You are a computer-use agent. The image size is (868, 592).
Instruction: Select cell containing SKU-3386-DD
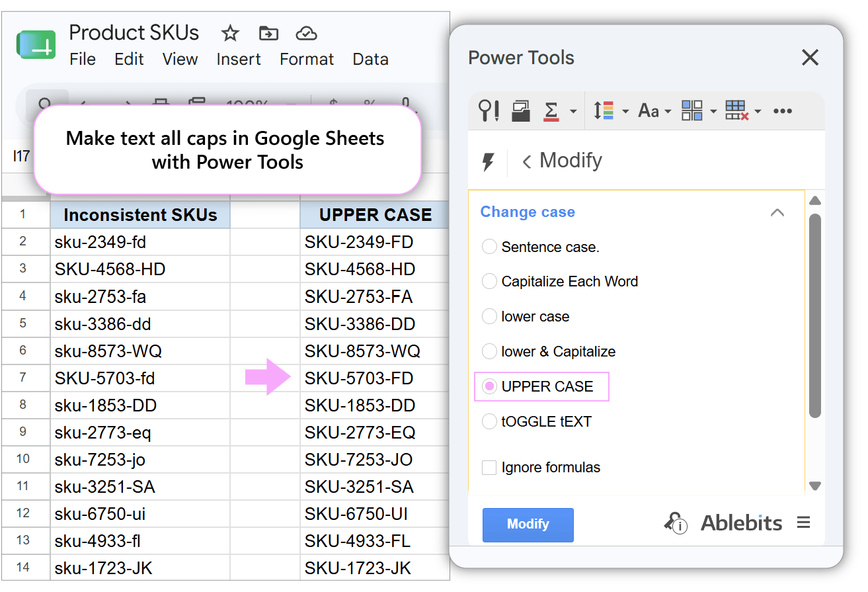click(375, 324)
